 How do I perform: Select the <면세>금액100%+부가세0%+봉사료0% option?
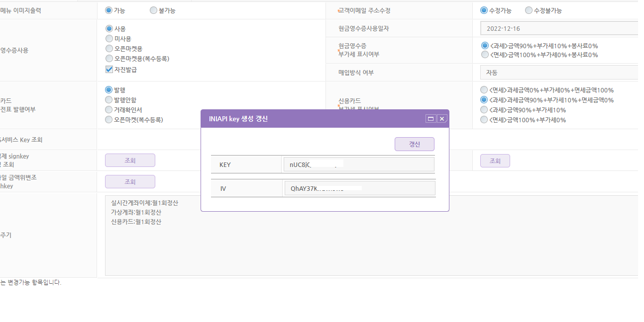(x=484, y=55)
